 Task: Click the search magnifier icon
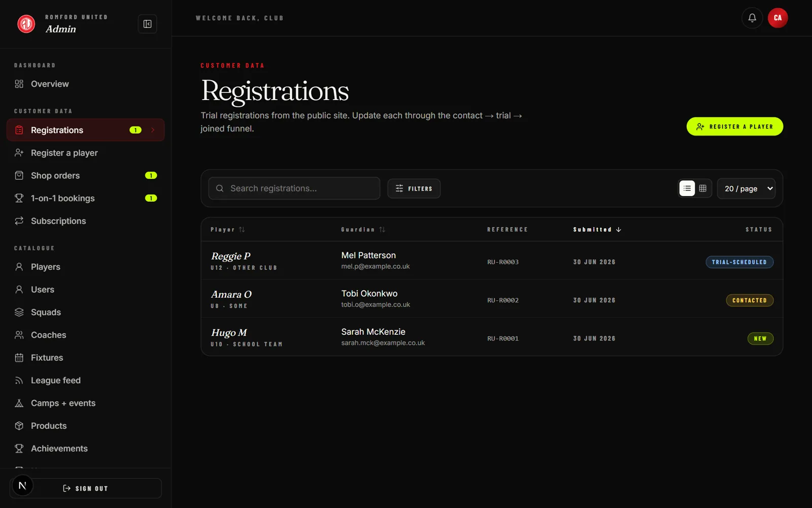pos(220,188)
